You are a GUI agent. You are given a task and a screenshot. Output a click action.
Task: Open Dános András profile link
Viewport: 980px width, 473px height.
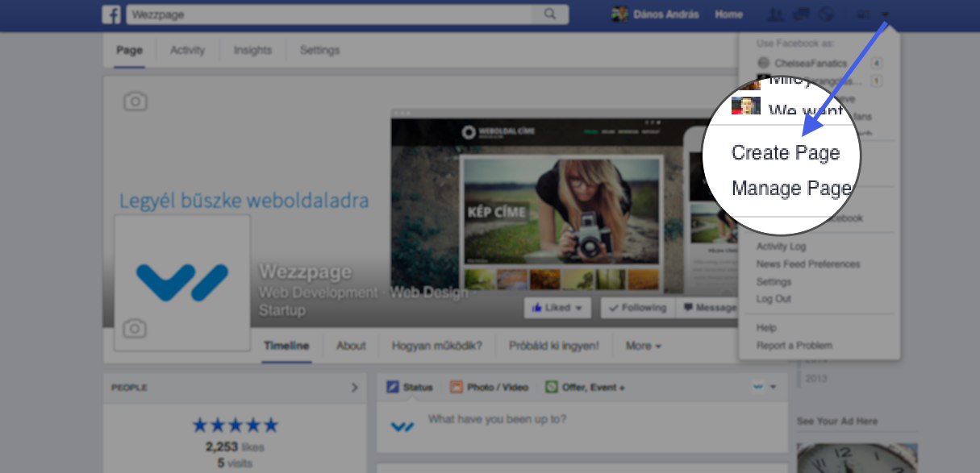tap(666, 15)
